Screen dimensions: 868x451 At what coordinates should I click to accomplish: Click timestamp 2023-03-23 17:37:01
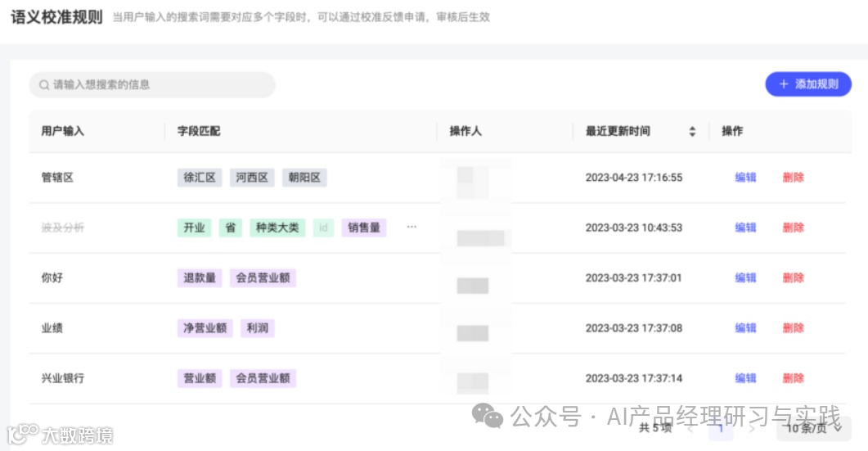tap(634, 277)
